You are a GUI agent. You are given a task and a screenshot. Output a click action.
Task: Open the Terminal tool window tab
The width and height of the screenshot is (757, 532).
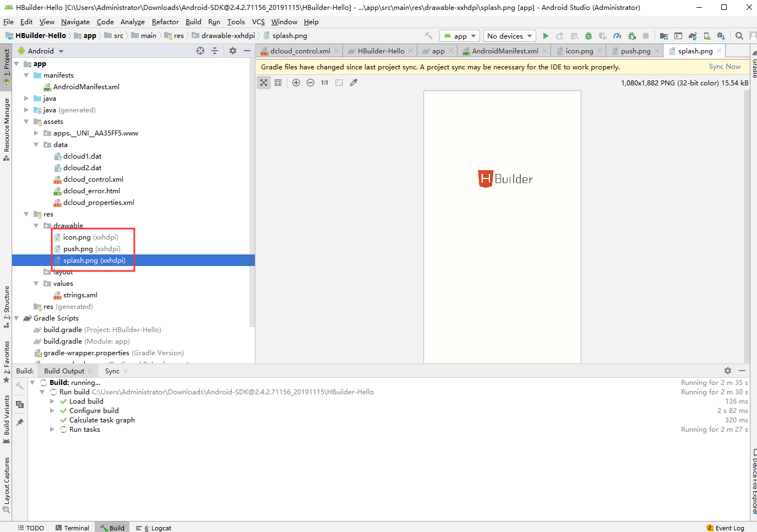tap(72, 528)
